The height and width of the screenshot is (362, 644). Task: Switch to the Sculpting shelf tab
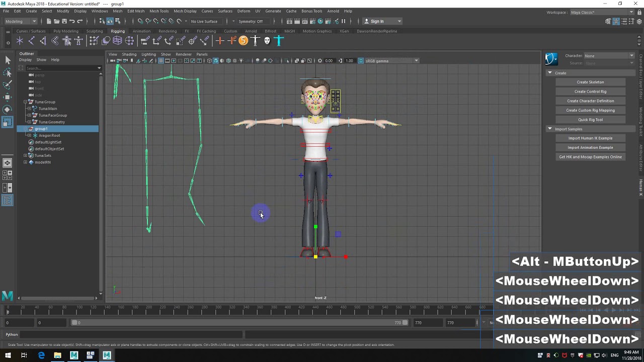click(x=95, y=31)
